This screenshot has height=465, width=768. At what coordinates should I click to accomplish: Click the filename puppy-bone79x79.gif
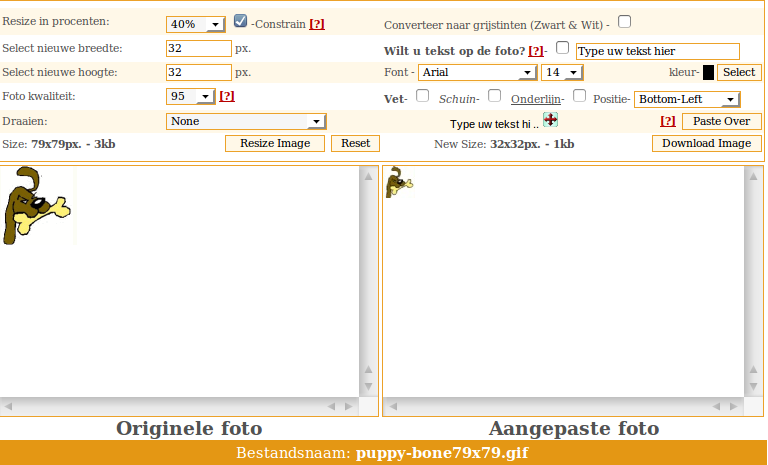pyautogui.click(x=442, y=452)
